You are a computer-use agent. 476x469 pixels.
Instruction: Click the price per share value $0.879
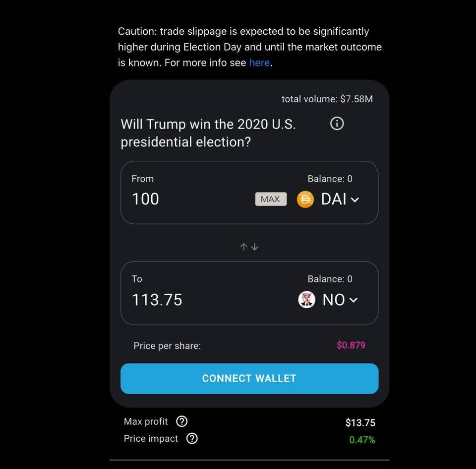(351, 345)
